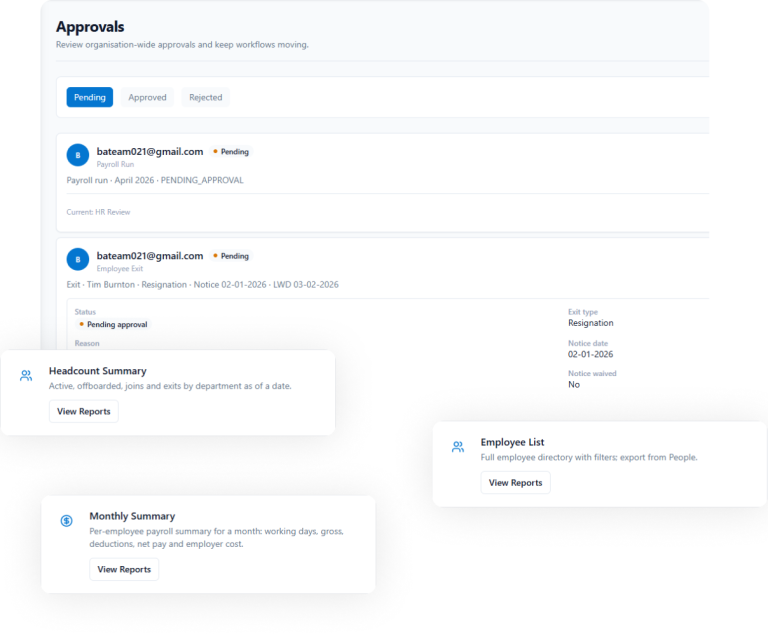The width and height of the screenshot is (768, 634).
Task: Click the Headcount Summary title
Action: [x=97, y=371]
